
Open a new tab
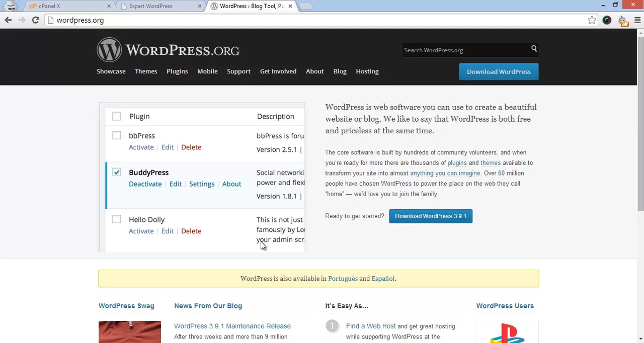tap(305, 6)
